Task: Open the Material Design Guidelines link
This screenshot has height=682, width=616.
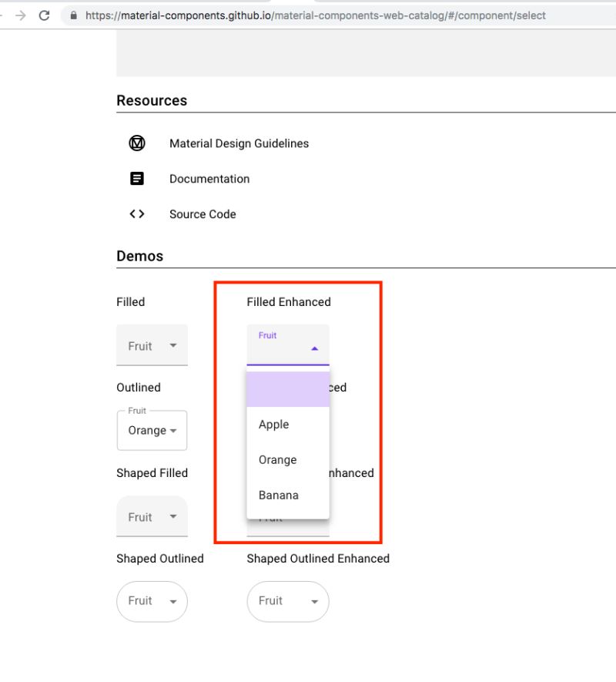Action: coord(239,143)
